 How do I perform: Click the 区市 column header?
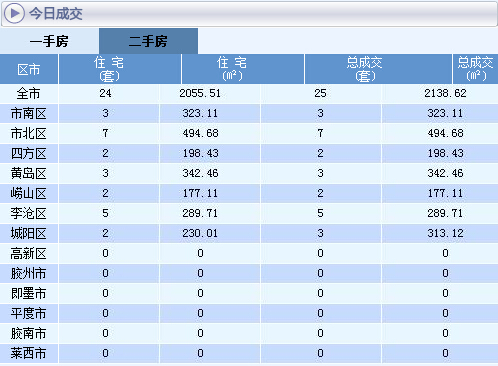[29, 69]
